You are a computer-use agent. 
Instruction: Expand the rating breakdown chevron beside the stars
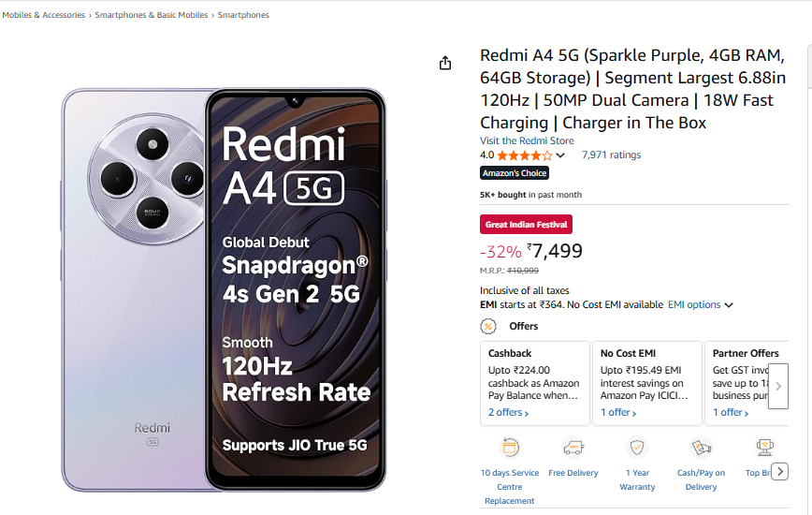tap(560, 155)
